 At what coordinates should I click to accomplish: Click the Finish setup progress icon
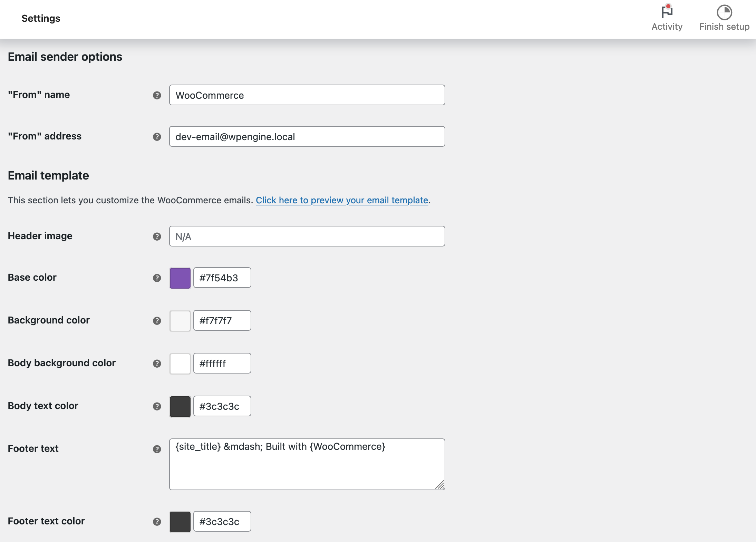724,13
